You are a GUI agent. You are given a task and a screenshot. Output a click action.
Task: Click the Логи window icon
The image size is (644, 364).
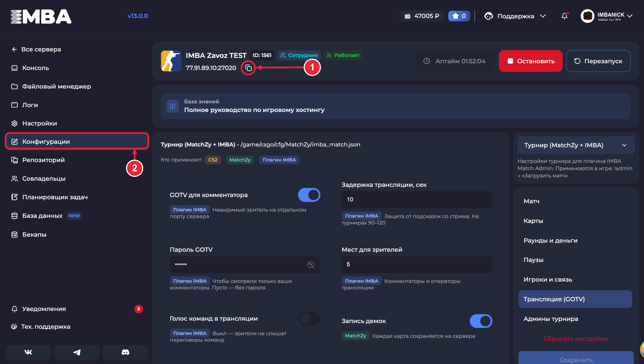coord(15,105)
